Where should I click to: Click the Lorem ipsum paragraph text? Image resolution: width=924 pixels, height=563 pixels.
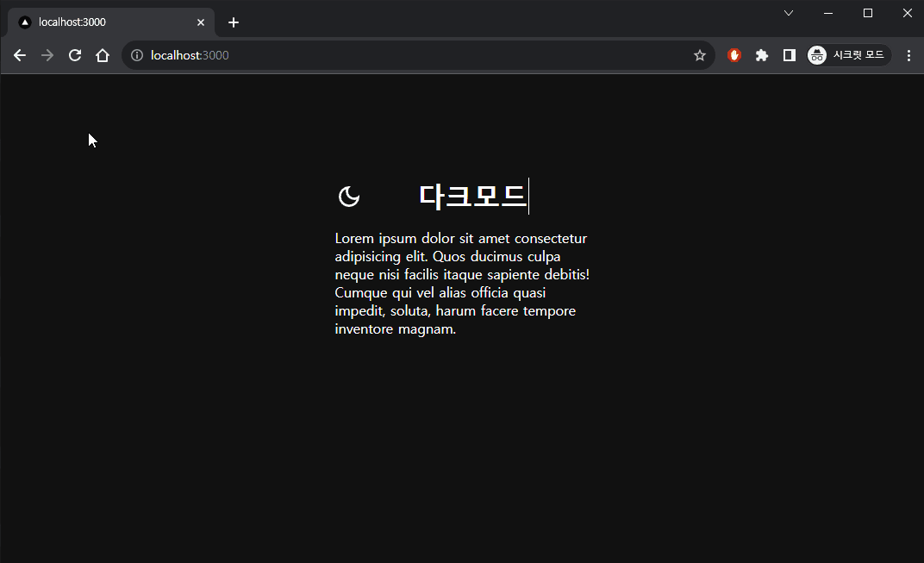tap(462, 284)
